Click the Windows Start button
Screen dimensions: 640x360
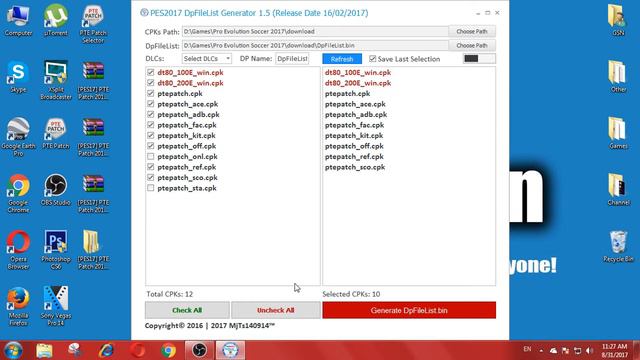[x=13, y=351]
